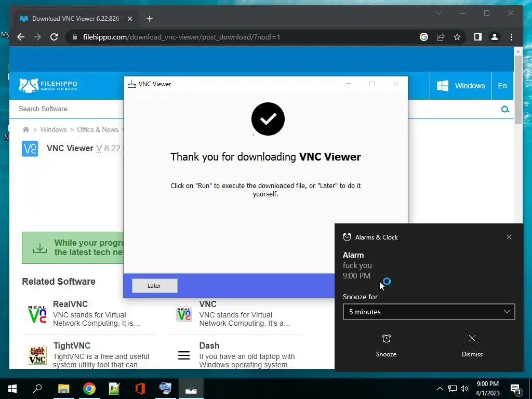Share this page via the share icon
Screen dimensions: 532x399
441,37
